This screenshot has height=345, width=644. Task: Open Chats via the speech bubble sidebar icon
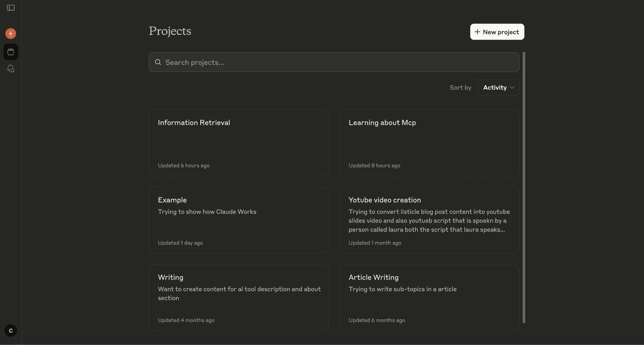point(10,68)
